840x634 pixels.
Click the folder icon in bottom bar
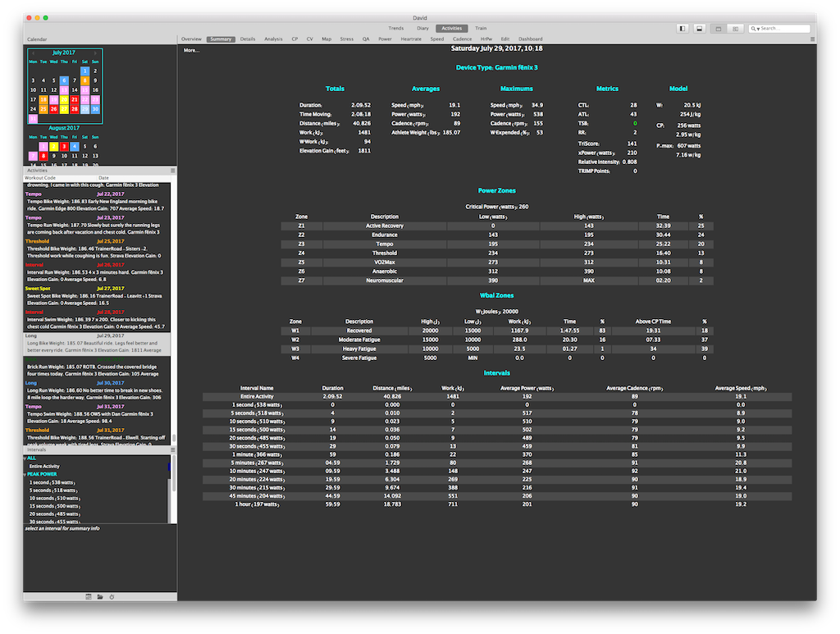[99, 596]
